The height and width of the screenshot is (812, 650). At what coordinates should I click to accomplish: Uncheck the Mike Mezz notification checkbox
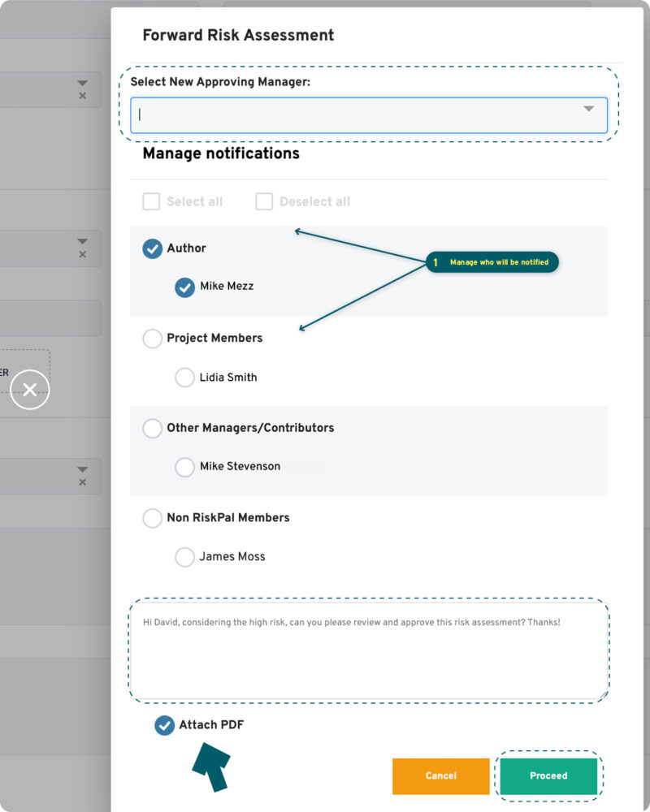184,287
